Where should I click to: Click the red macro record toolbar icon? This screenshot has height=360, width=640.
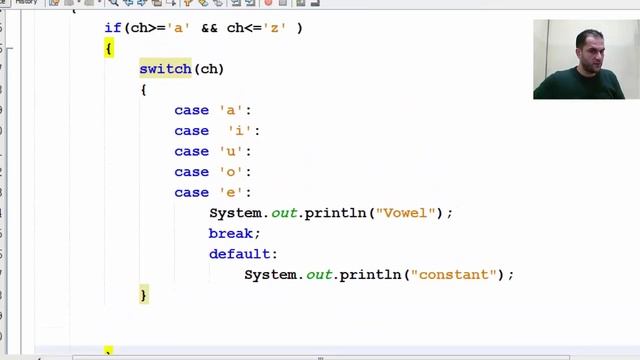pos(268,3)
